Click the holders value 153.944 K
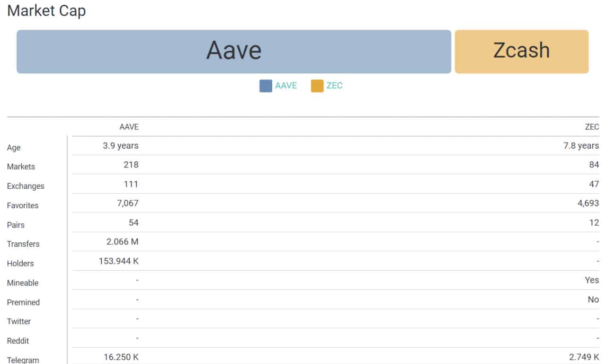The width and height of the screenshot is (606, 364). pos(119,261)
